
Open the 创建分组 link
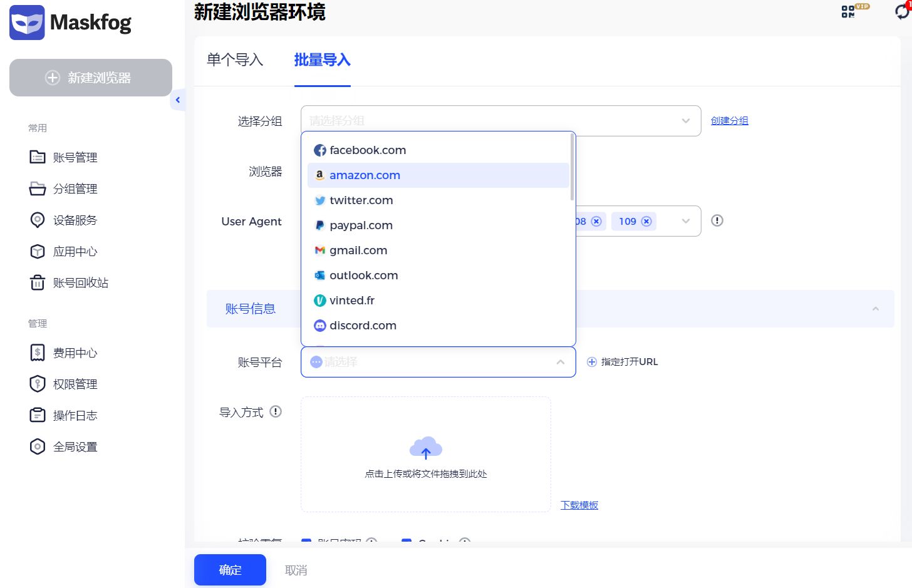pyautogui.click(x=730, y=121)
